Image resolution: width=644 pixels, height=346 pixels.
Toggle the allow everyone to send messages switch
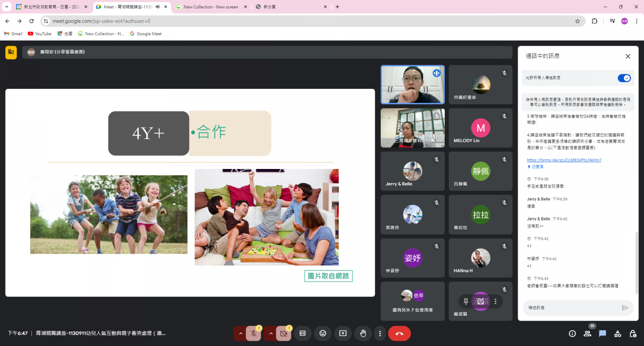pyautogui.click(x=624, y=78)
